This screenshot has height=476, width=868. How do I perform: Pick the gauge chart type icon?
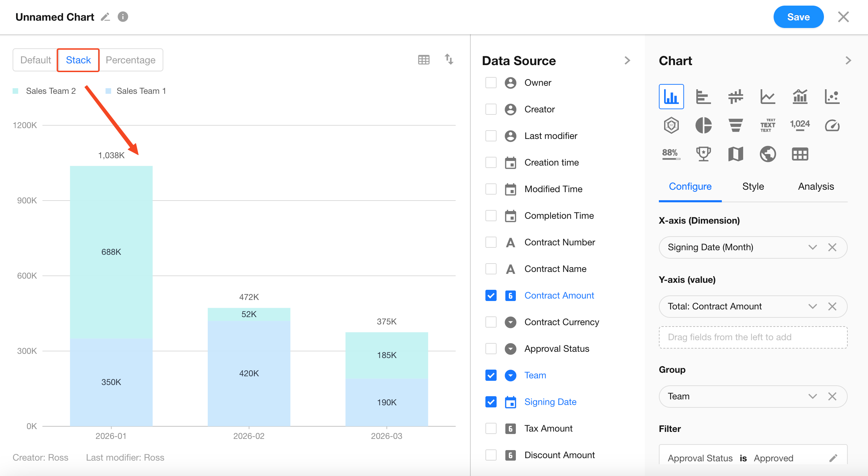832,125
